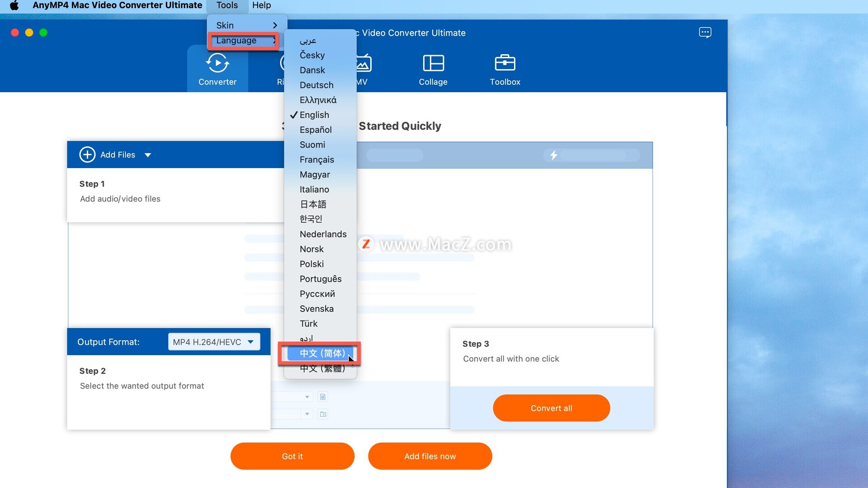This screenshot has width=868, height=488.
Task: Choose Deutsch language
Action: pos(320,85)
